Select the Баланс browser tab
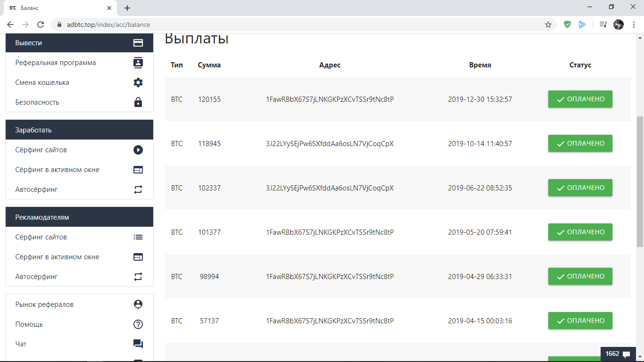This screenshot has width=644, height=362. [x=60, y=8]
